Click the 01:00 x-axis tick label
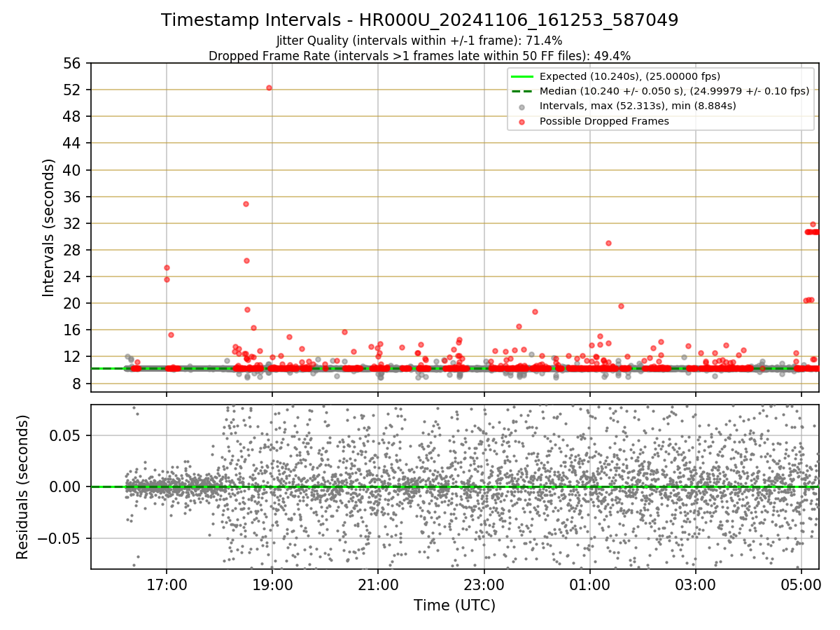The height and width of the screenshot is (630, 840). [x=589, y=584]
